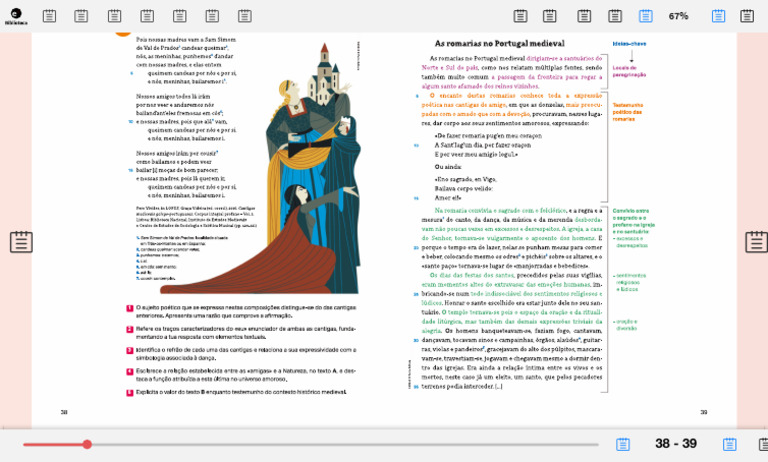
Task: Click the fourth icon in the top-left toolbar group
Action: (147, 16)
